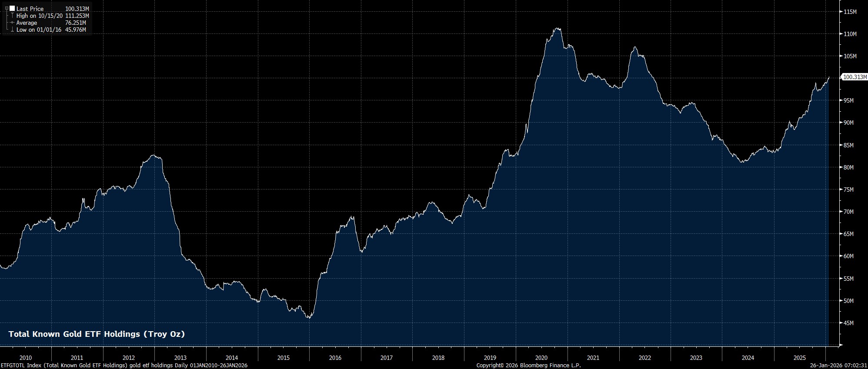
Task: Click the ETFGTOTL Index footer description text
Action: coord(124,365)
